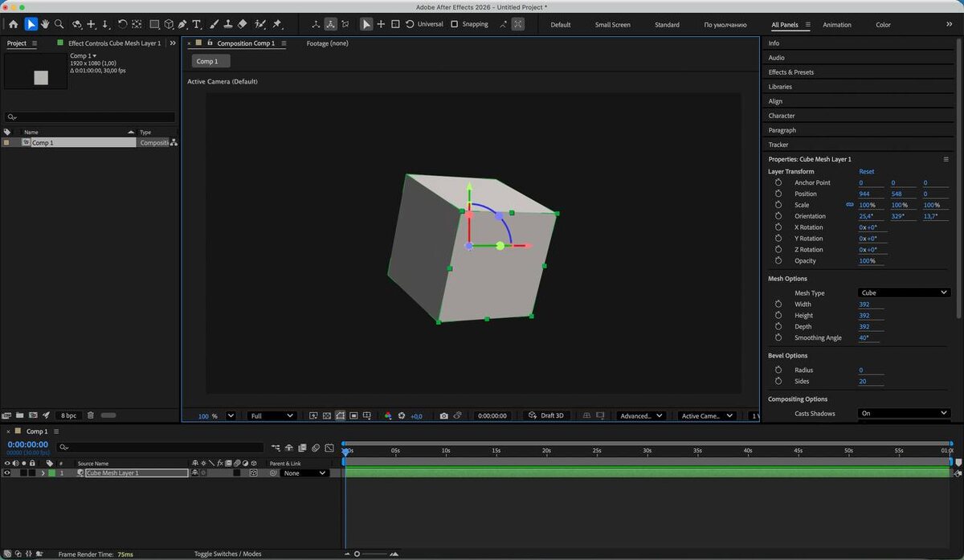Click 8 bpc color depth button
964x560 pixels.
point(68,415)
